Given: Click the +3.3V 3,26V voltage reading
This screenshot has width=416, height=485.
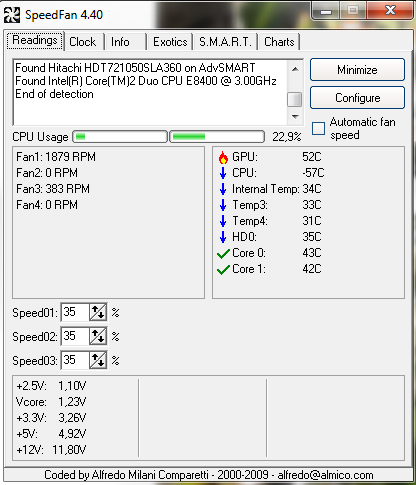Looking at the screenshot, I should 51,418.
